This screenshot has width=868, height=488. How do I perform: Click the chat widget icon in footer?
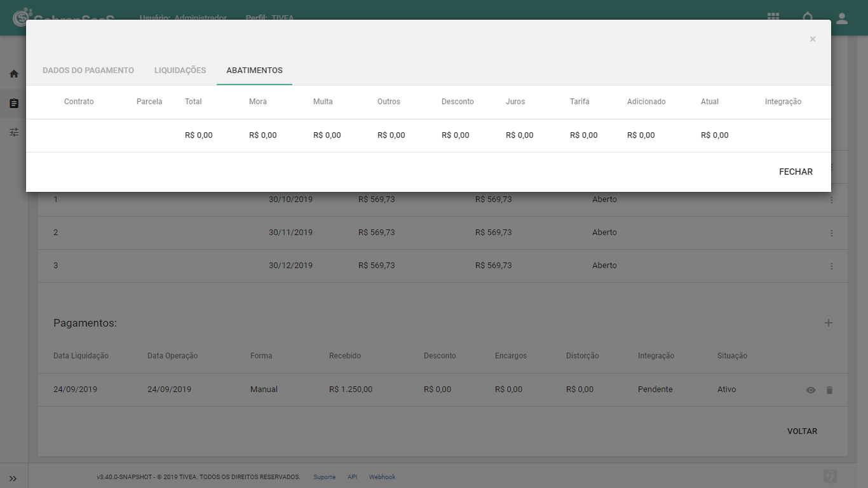[830, 477]
